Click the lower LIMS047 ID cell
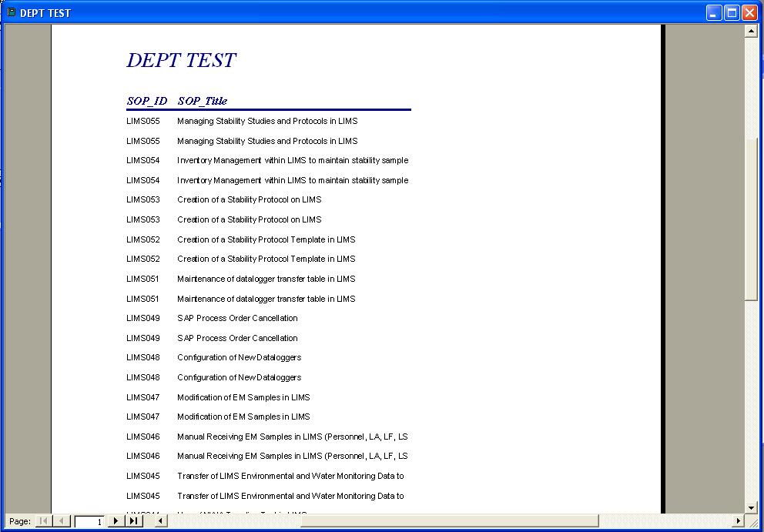Screen dimensions: 764x532 [142, 417]
